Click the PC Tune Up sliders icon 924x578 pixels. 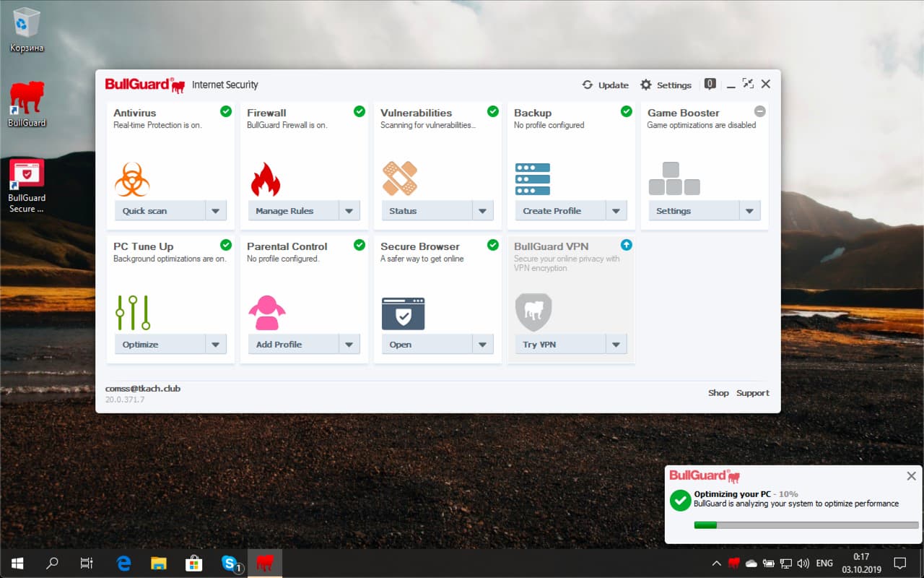coord(133,313)
